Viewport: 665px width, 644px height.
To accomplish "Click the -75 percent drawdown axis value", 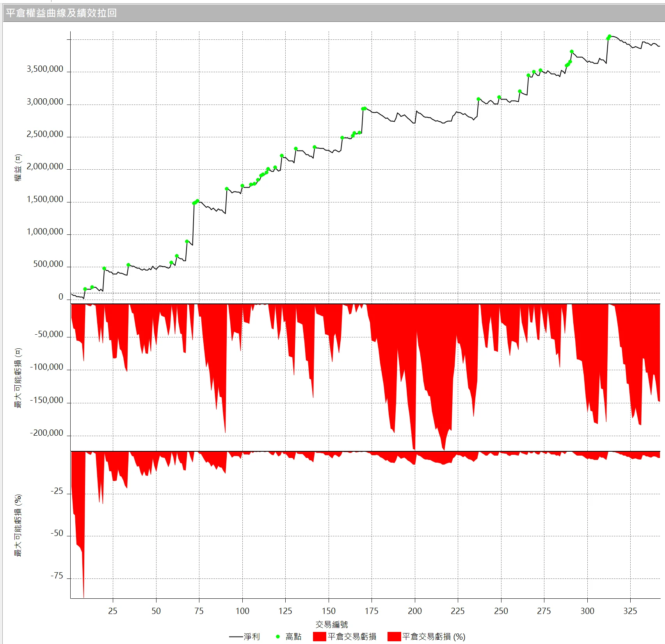I will click(57, 576).
